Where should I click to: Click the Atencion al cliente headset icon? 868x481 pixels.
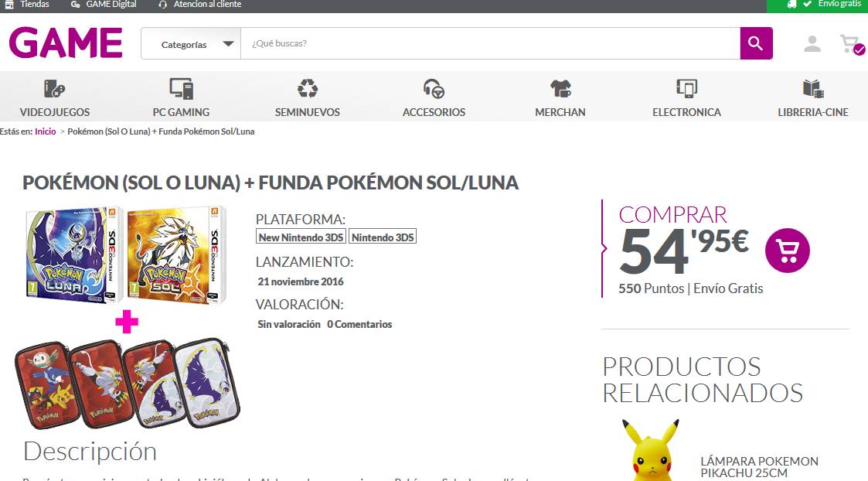point(162,5)
